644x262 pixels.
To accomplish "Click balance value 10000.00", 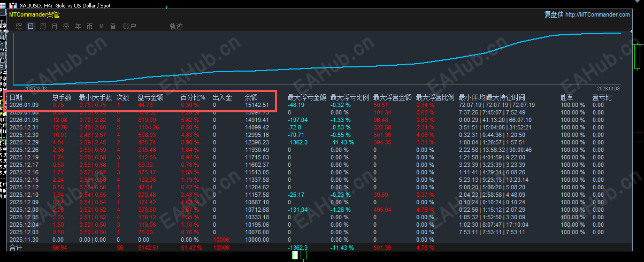I will point(257,240).
